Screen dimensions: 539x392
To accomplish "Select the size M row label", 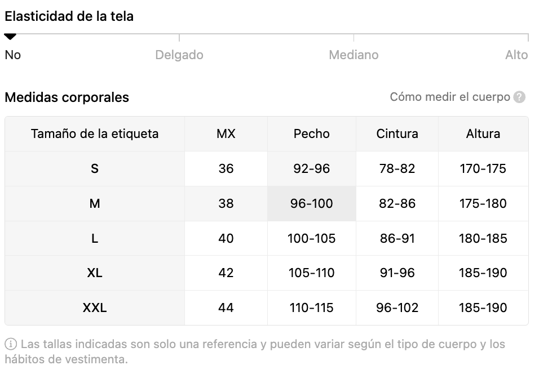I will tap(95, 203).
